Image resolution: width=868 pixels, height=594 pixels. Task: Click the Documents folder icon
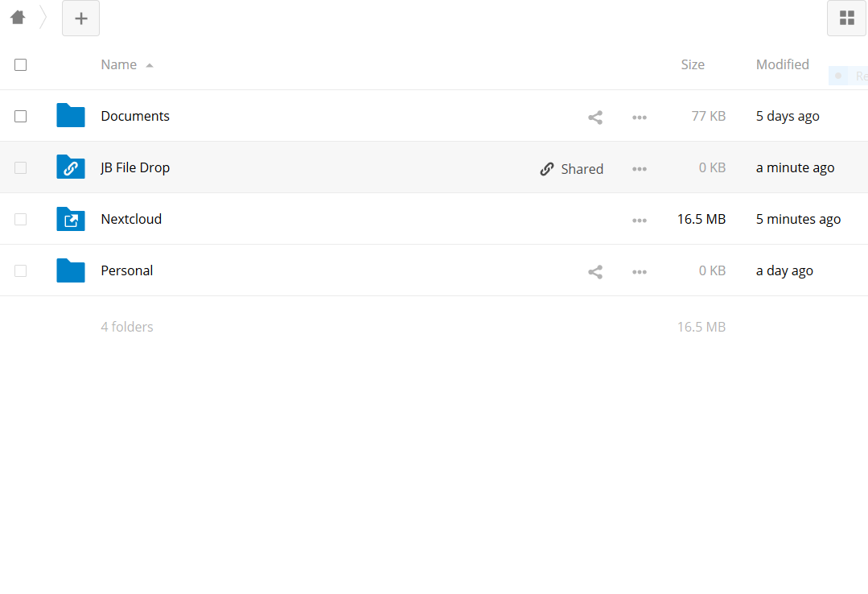tap(71, 116)
